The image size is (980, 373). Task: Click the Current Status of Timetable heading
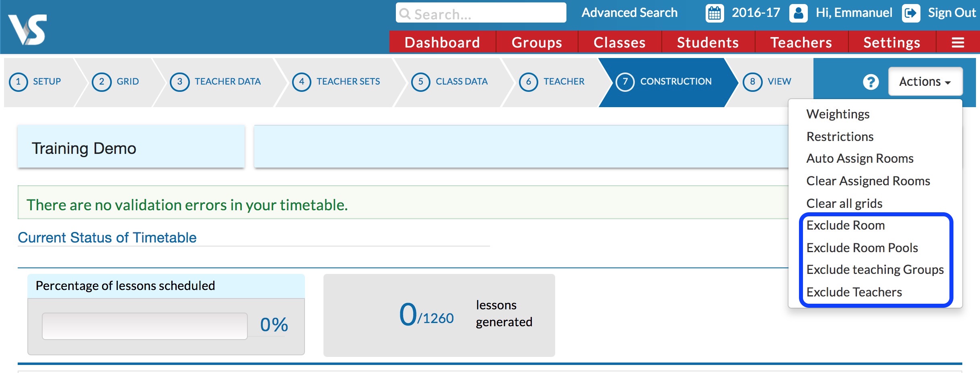pyautogui.click(x=107, y=238)
